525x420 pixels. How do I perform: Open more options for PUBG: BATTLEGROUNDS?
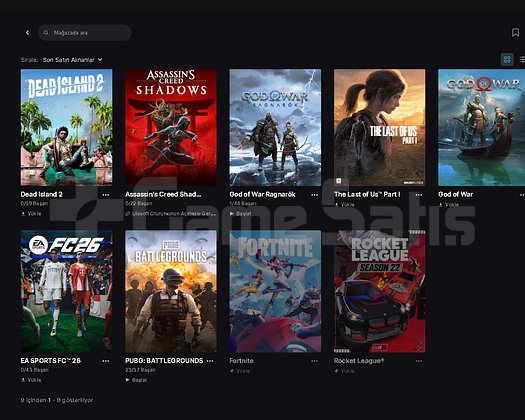(210, 361)
